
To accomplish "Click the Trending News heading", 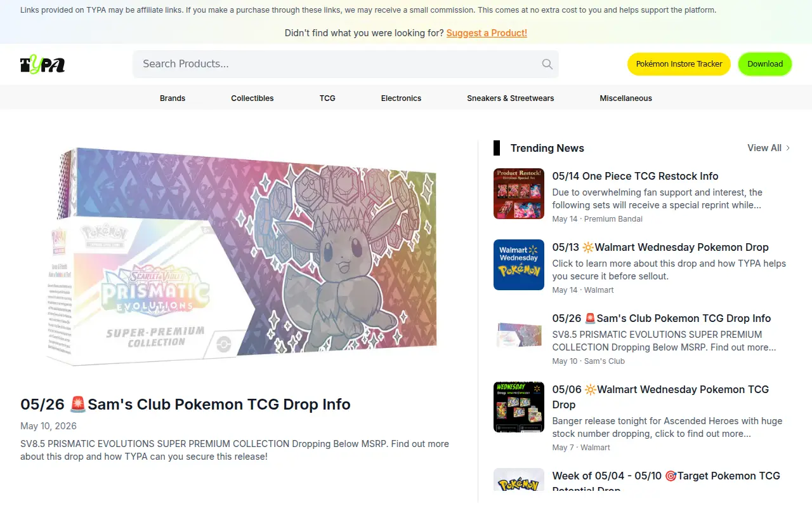I will 547,148.
